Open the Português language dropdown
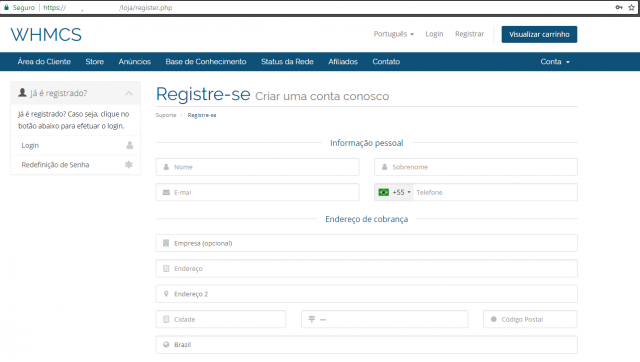The width and height of the screenshot is (640, 362). click(x=393, y=34)
